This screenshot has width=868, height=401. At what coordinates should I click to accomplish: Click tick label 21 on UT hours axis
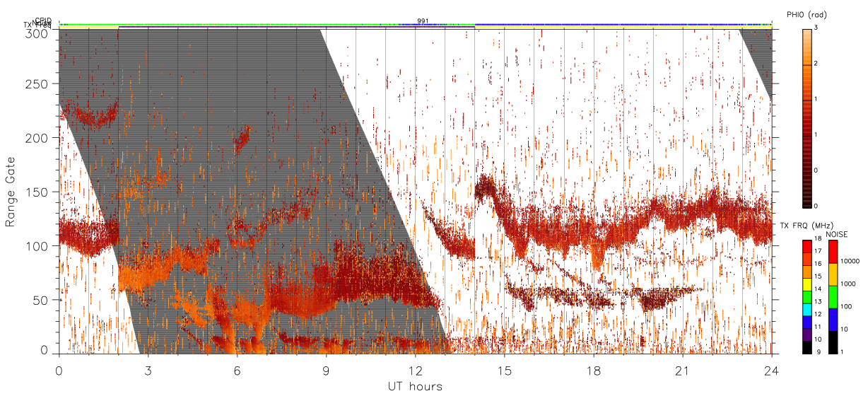(x=682, y=371)
